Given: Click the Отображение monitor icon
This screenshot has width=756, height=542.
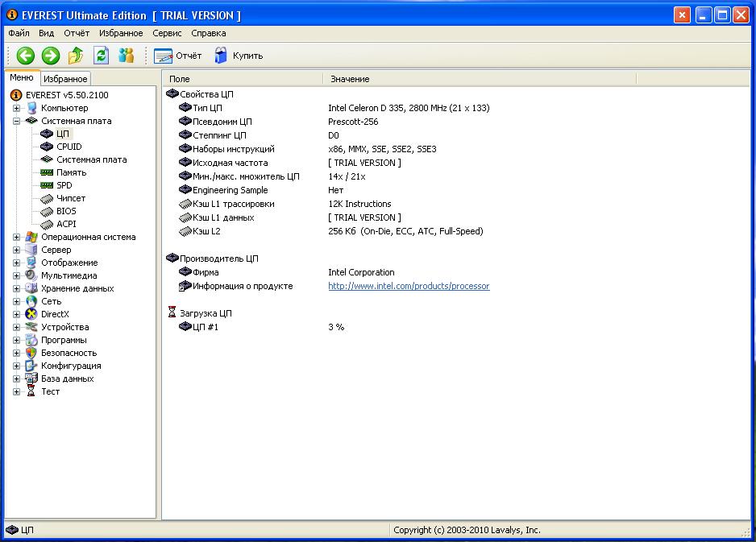Looking at the screenshot, I should click(x=31, y=263).
